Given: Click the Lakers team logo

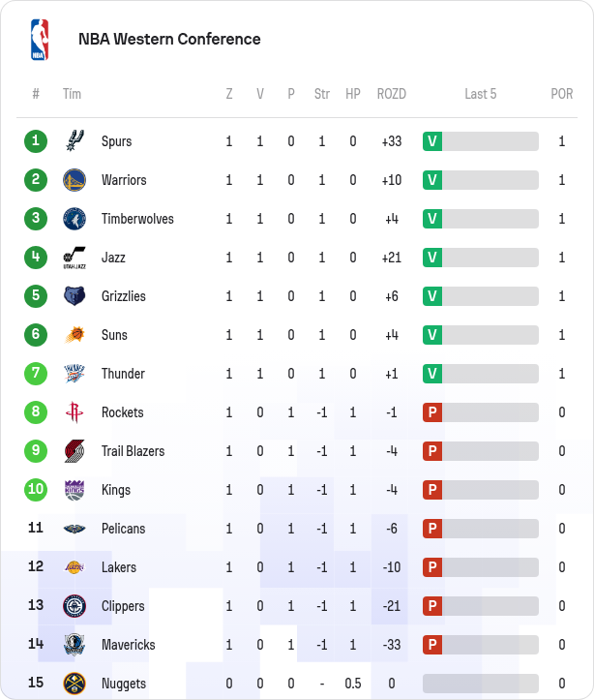Looking at the screenshot, I should (74, 567).
